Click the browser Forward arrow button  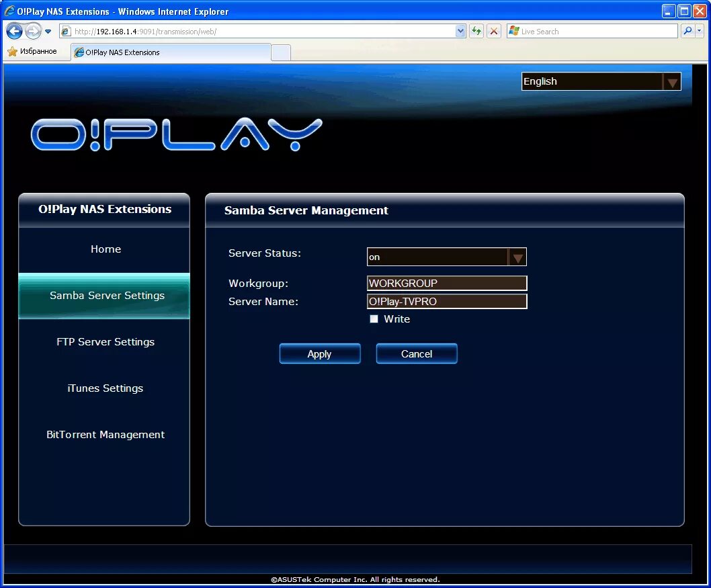click(33, 32)
